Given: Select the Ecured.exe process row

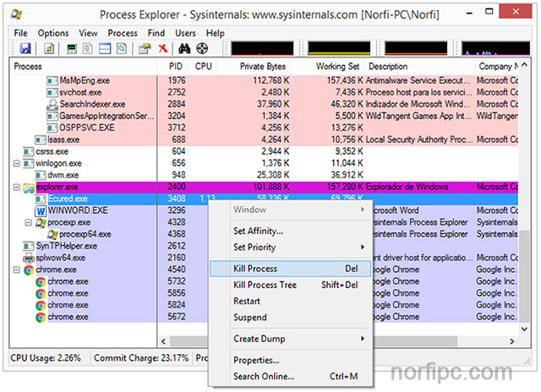Looking at the screenshot, I should 264,199.
